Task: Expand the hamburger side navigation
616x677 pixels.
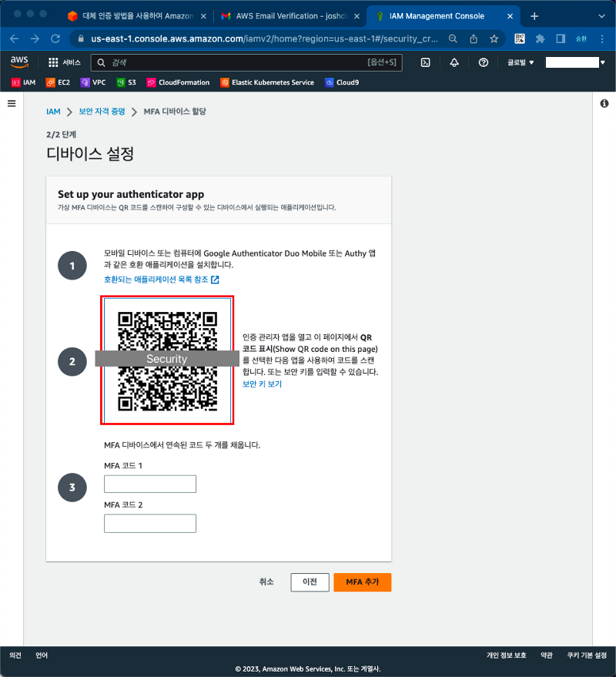Action: pos(12,104)
